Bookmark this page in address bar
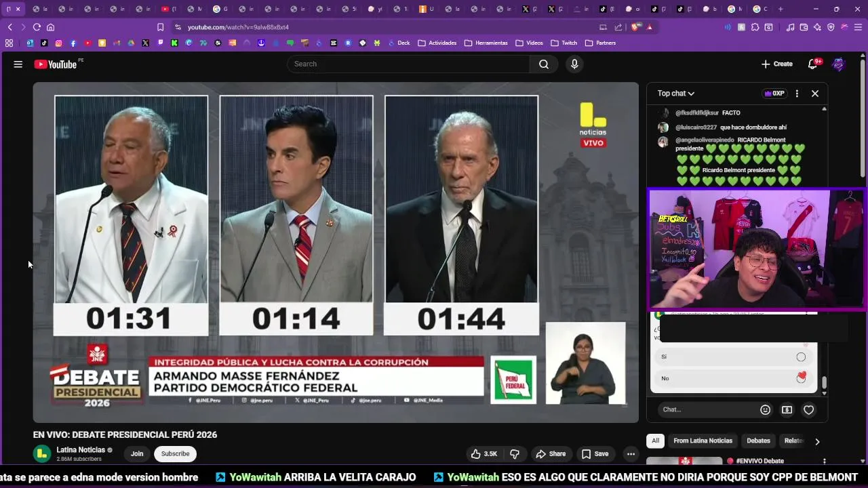This screenshot has width=868, height=488. point(160,27)
